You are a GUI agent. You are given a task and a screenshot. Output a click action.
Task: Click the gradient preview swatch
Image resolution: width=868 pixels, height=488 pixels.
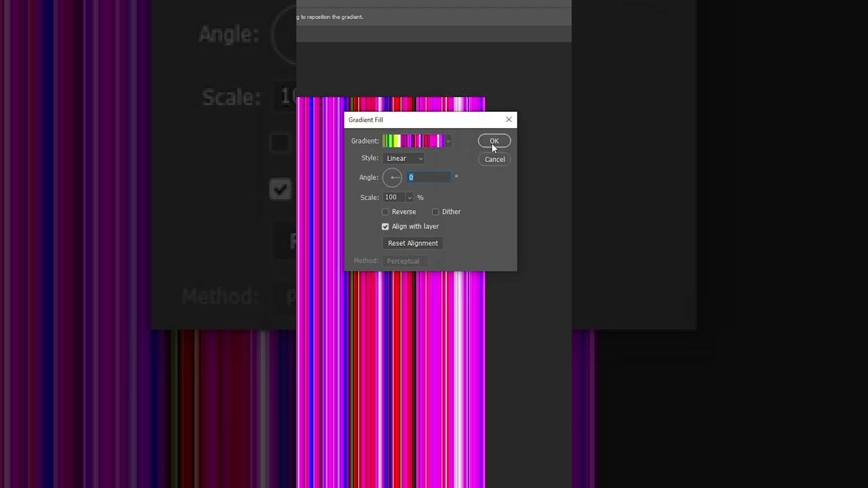point(413,141)
